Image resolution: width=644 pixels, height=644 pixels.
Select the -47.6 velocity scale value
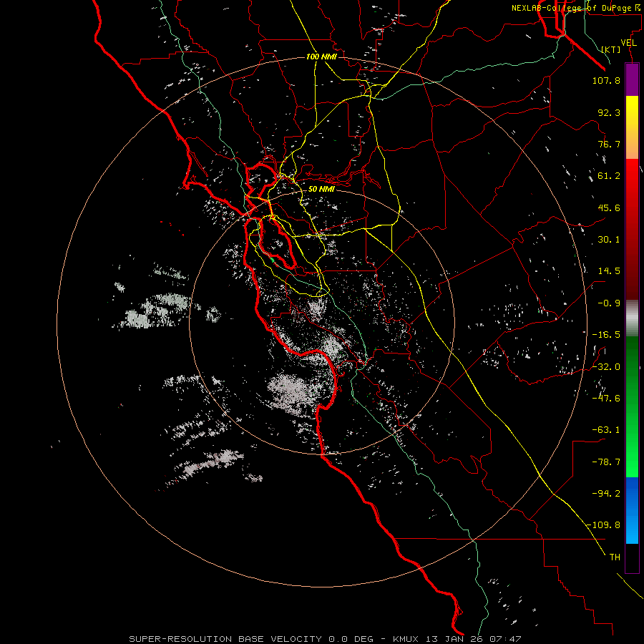[x=606, y=399]
